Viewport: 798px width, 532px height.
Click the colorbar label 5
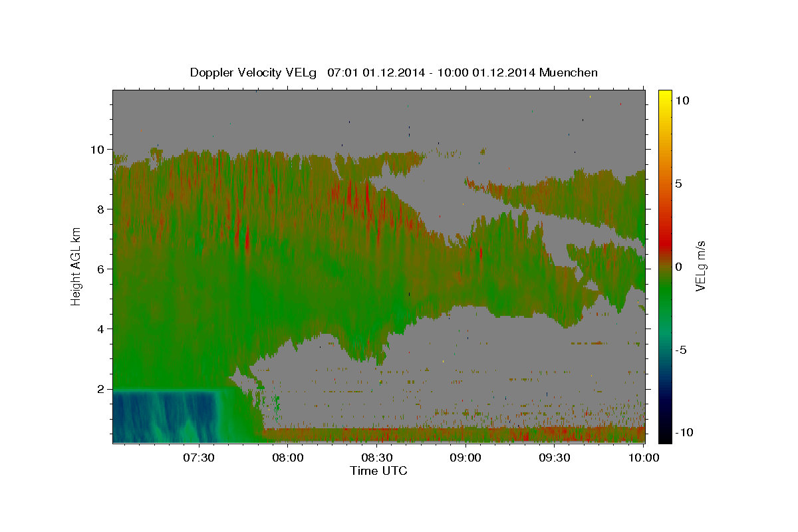pos(679,184)
